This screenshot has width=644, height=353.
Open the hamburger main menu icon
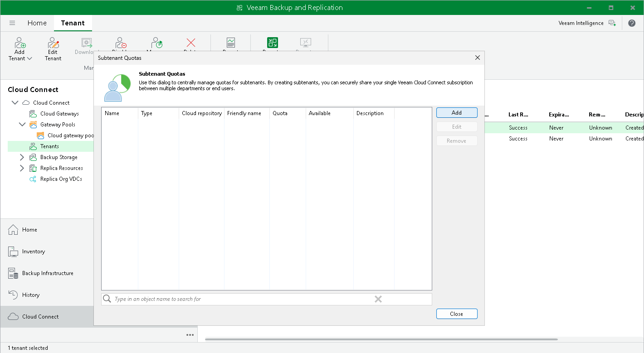coord(12,23)
